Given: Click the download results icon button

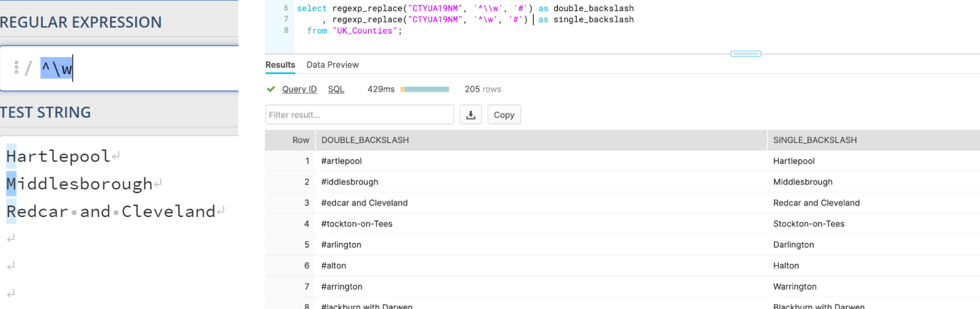Looking at the screenshot, I should click(x=471, y=115).
